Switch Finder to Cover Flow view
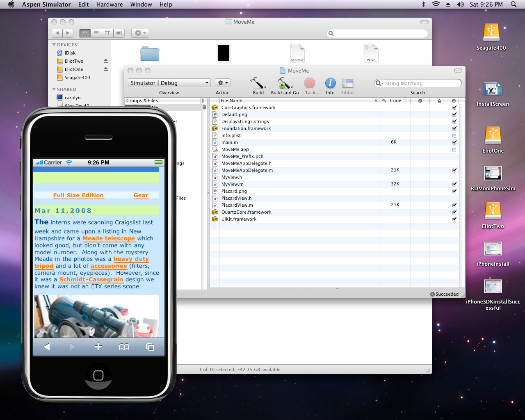The width and height of the screenshot is (525, 420). 119,33
